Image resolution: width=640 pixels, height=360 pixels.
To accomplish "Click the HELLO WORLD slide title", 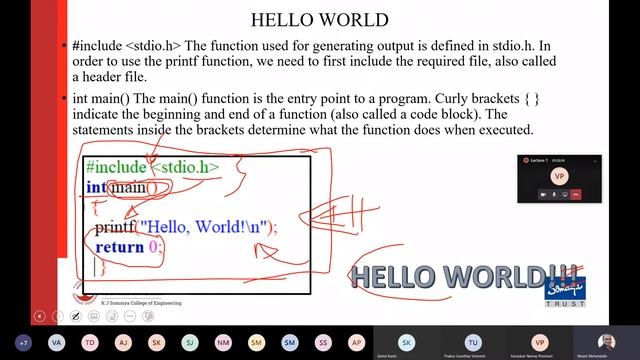I will [320, 20].
